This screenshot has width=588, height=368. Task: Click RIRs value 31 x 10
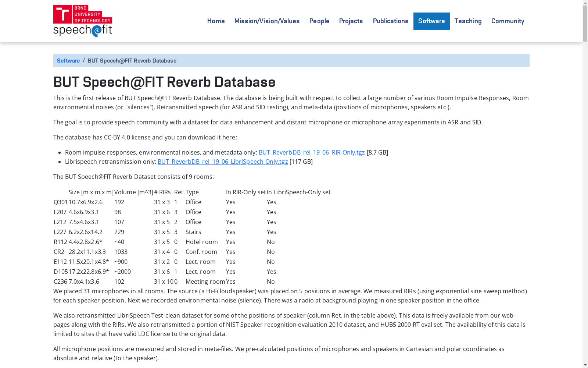coord(164,282)
